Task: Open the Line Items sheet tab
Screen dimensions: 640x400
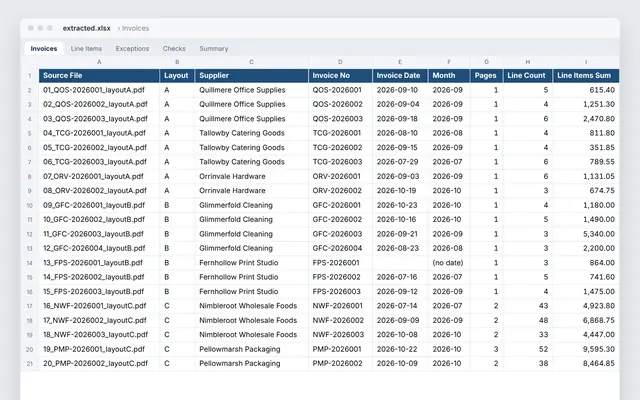Action: (x=86, y=49)
